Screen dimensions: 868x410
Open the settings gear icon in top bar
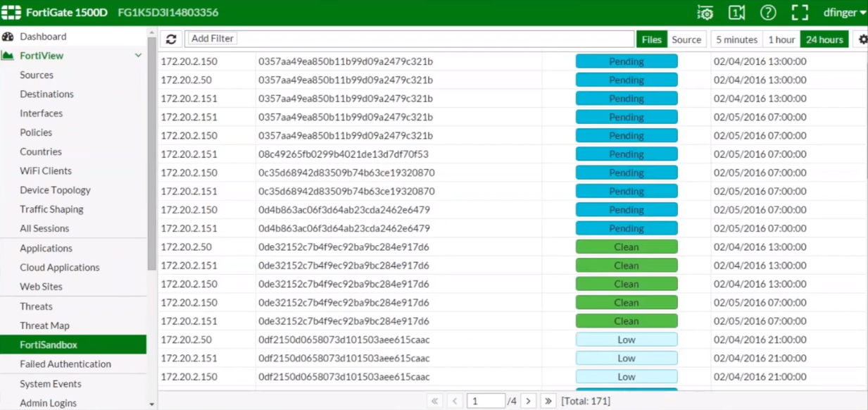click(x=705, y=13)
